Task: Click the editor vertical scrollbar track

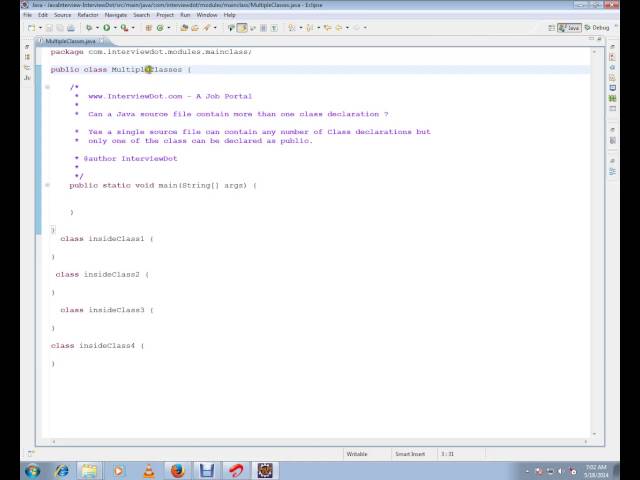Action: coord(594,243)
